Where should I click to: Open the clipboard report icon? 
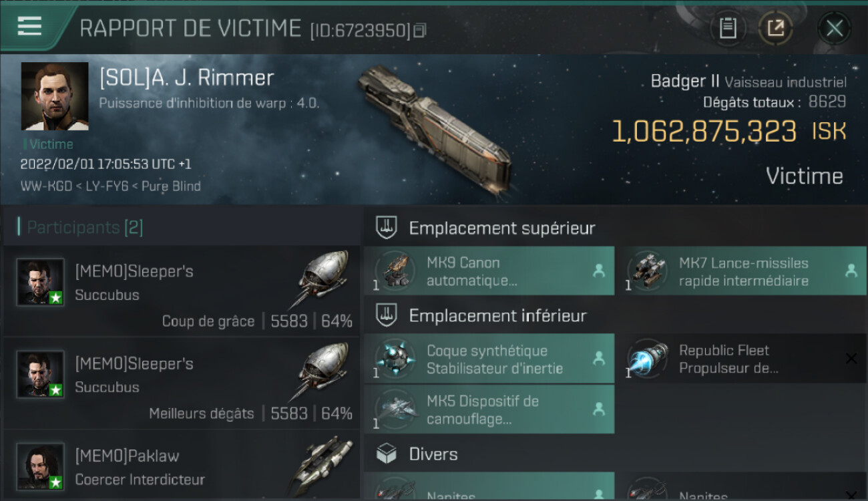(728, 28)
